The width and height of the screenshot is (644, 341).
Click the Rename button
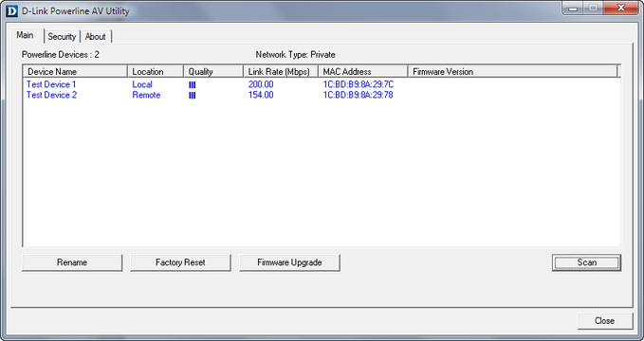tap(72, 262)
